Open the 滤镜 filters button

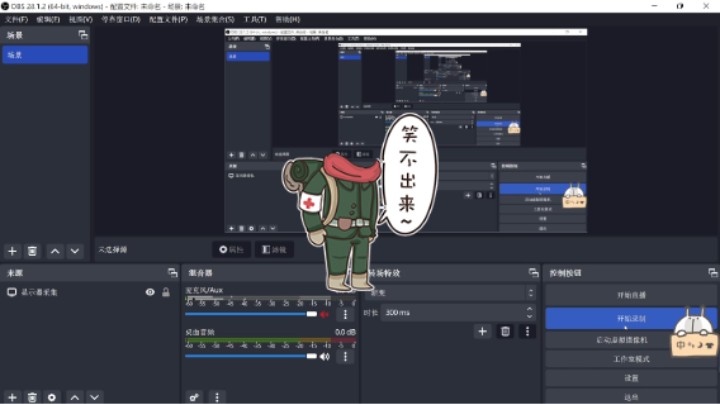pos(274,249)
